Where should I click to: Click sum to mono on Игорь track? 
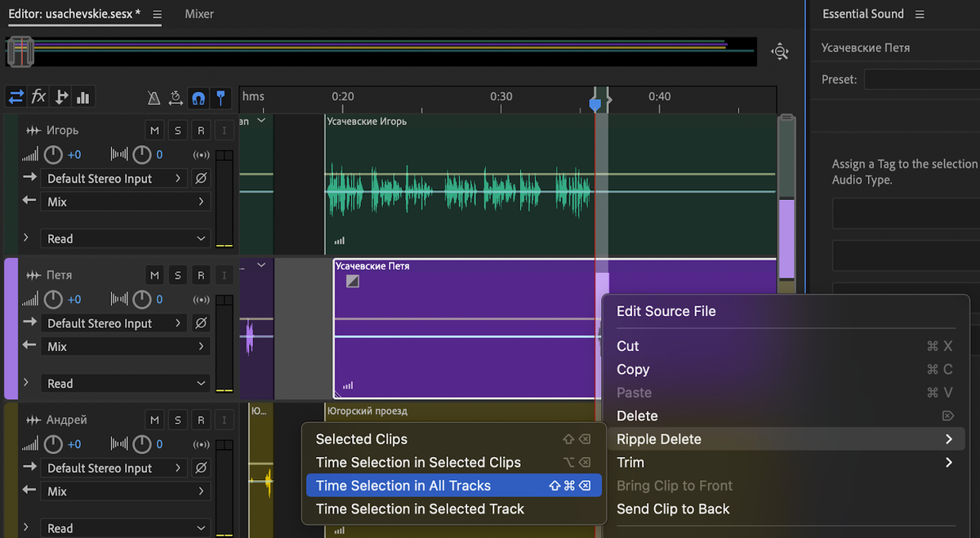201,154
